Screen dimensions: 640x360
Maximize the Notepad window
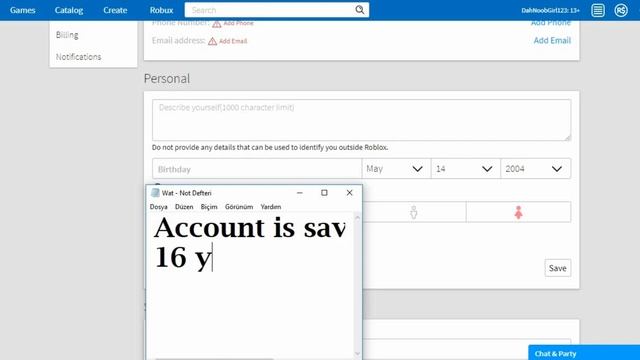[324, 193]
